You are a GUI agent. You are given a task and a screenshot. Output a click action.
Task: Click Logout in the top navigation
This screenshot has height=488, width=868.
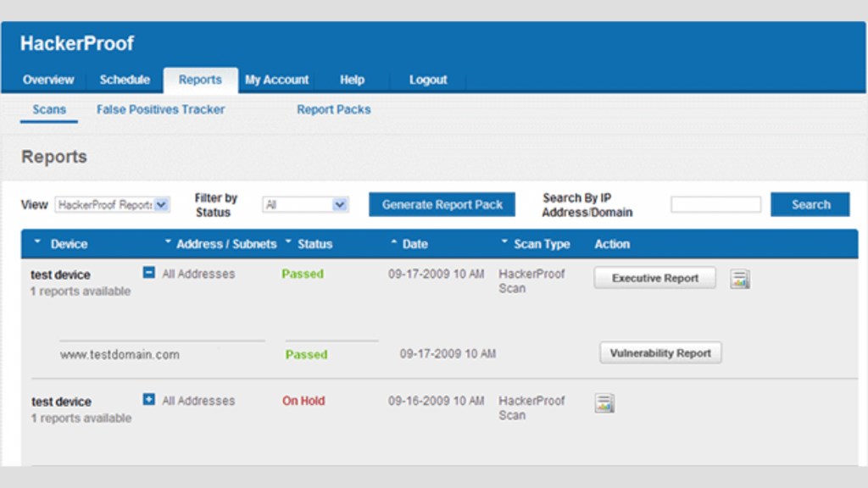pos(428,80)
